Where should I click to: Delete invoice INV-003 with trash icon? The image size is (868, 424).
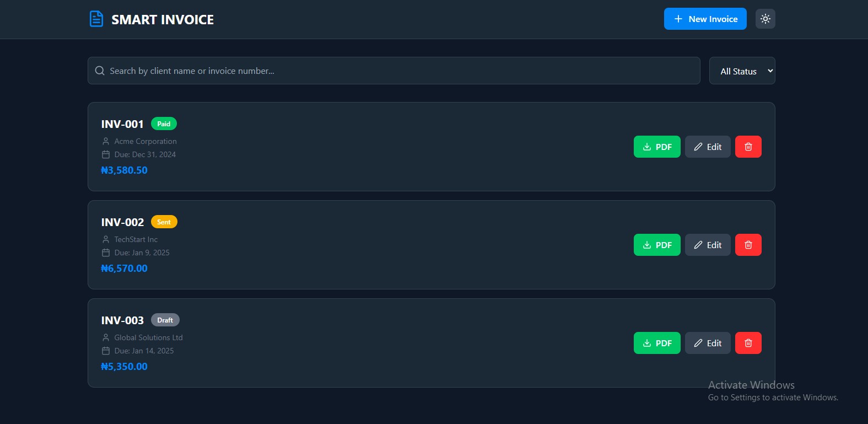click(x=748, y=343)
